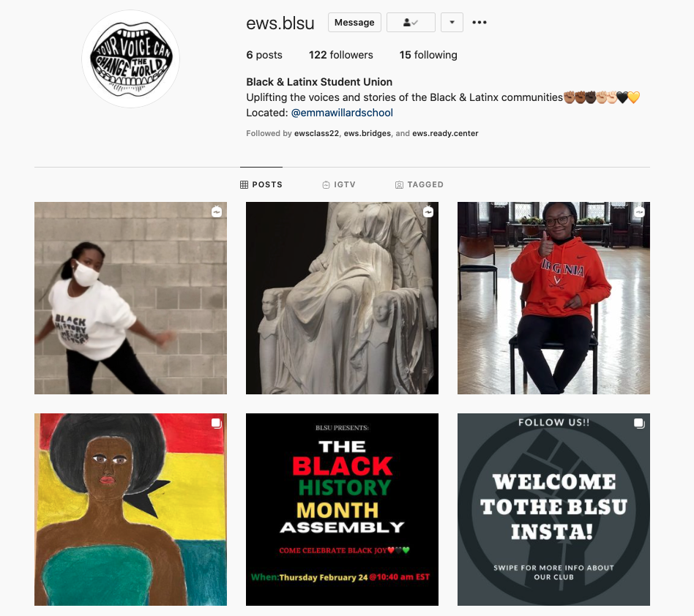694x616 pixels.
Task: Click the Message button
Action: (354, 23)
